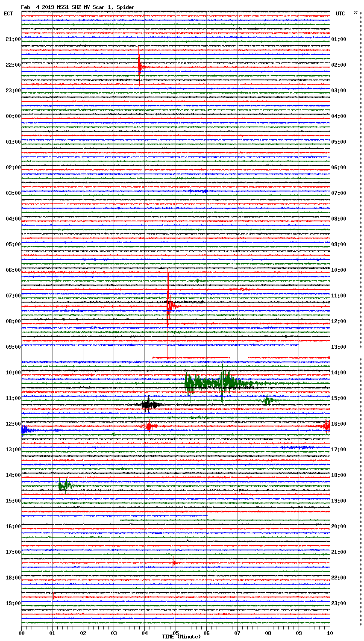Select the ECT '00:00' time label

tap(13, 116)
